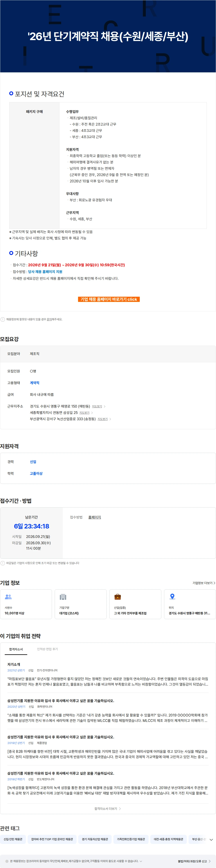This screenshot has height=868, width=216.
Task: Open the 2019년 하반기 반도체엔지니어 essay entry
Action: [108, 783]
